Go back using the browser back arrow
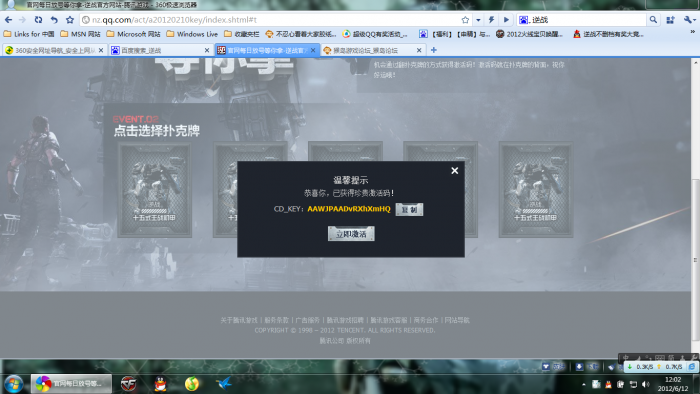Viewport: 700px width, 394px height. click(8, 20)
